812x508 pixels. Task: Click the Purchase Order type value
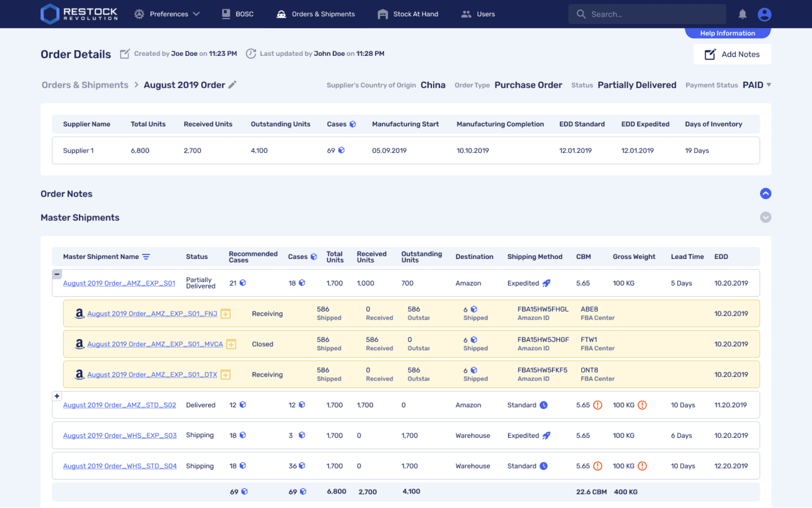tap(528, 85)
